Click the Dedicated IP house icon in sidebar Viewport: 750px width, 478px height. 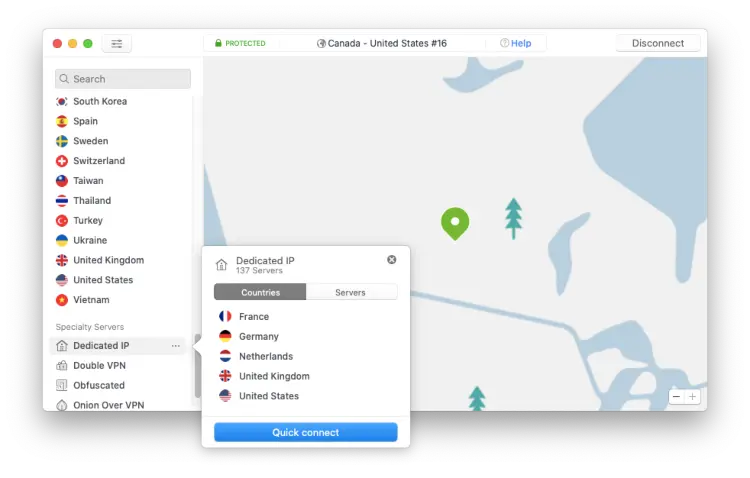(62, 345)
